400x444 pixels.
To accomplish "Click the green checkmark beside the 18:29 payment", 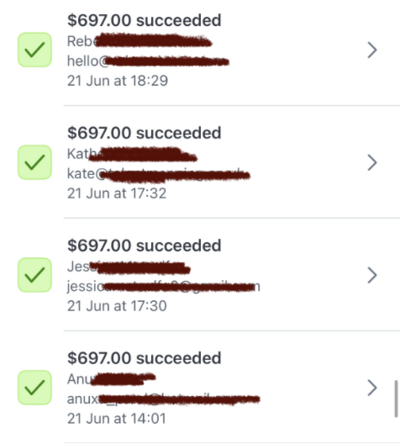I will (x=35, y=50).
